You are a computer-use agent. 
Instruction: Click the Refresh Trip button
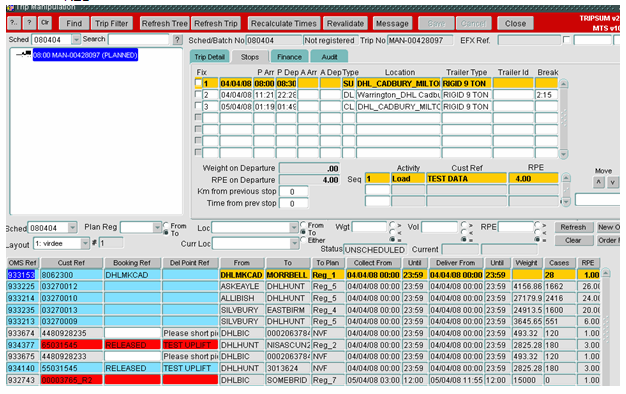(x=216, y=24)
